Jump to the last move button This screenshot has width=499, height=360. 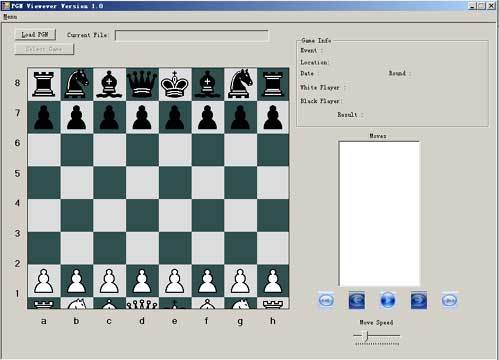449,300
